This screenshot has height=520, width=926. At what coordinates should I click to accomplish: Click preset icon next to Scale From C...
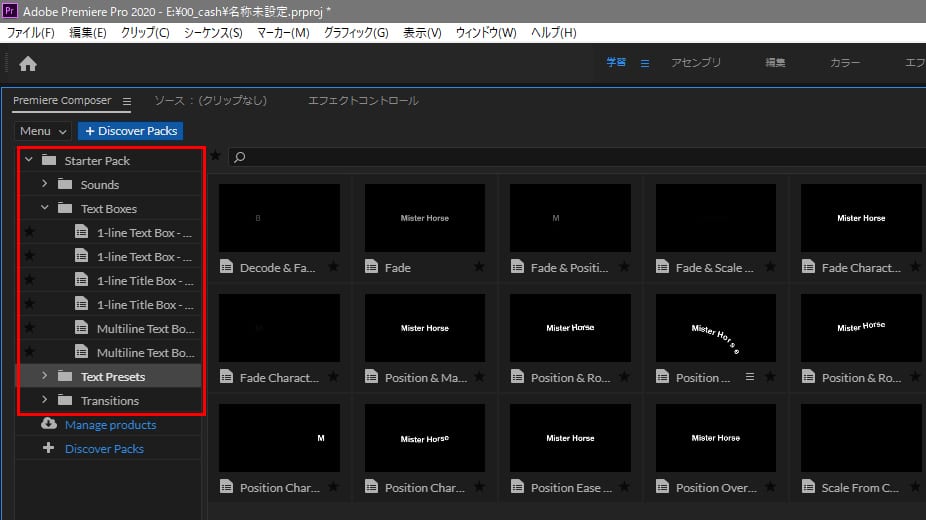[808, 487]
